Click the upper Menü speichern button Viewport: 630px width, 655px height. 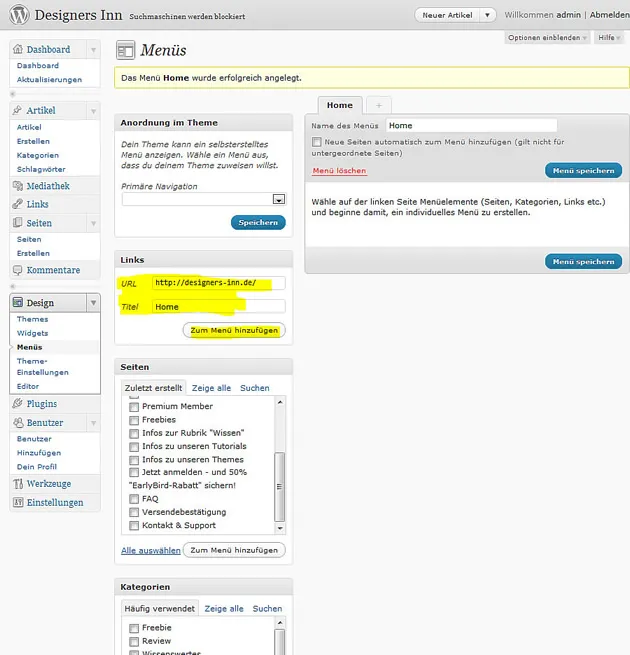point(583,170)
